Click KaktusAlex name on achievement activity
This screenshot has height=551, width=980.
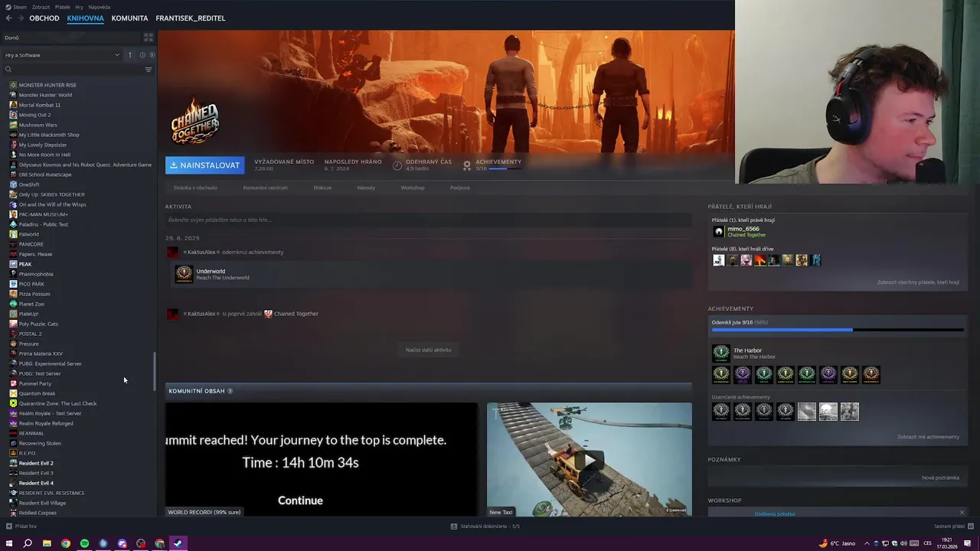coord(201,252)
